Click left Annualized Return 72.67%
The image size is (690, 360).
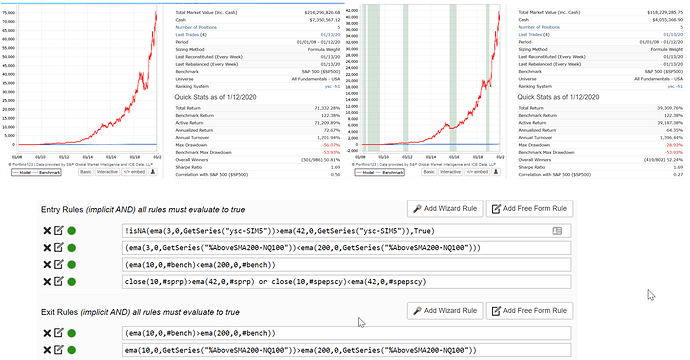click(x=333, y=130)
